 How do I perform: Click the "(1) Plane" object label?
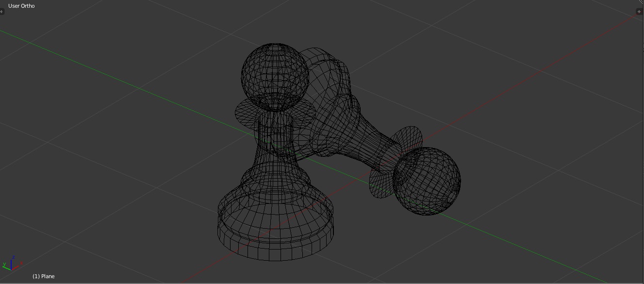(x=44, y=276)
